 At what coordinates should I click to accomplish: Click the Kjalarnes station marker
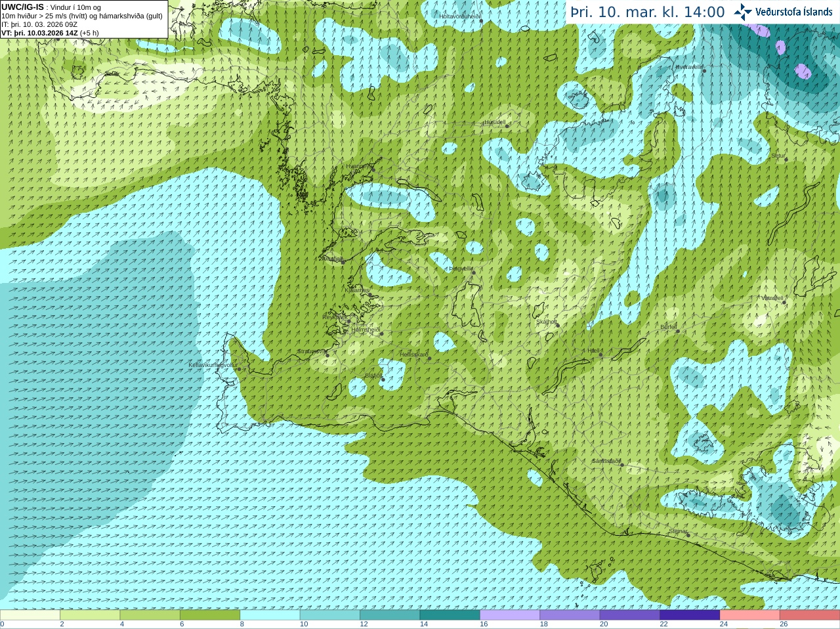pyautogui.click(x=371, y=294)
